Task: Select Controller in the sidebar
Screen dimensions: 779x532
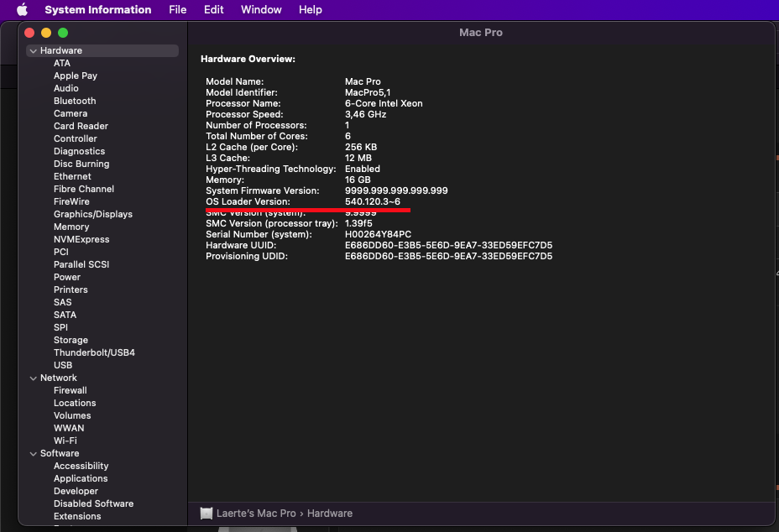Action: (76, 138)
